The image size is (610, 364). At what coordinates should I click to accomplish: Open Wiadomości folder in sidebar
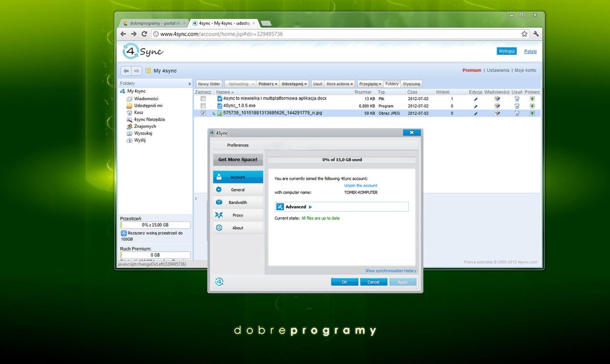click(146, 99)
